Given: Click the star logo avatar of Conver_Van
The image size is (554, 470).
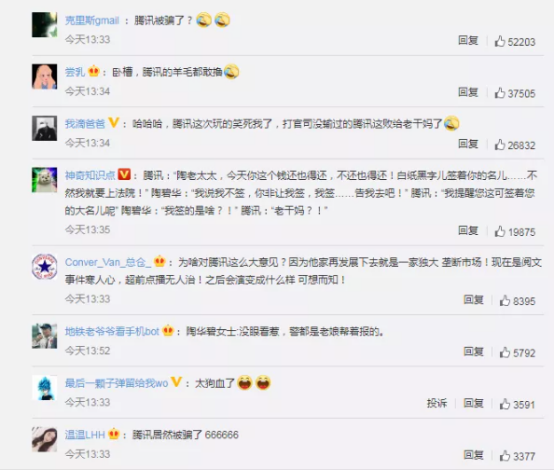Looking at the screenshot, I should pos(45,266).
